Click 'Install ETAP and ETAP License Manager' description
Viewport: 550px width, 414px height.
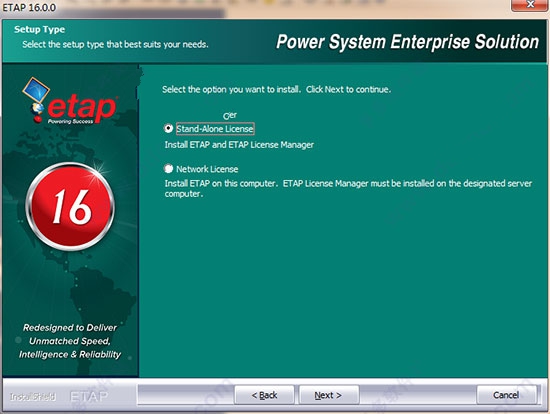coord(239,145)
